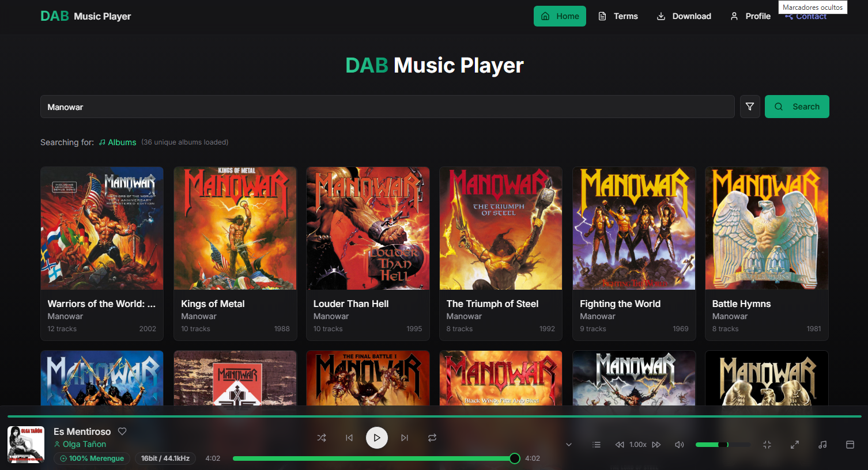Click the round play button
Image resolution: width=868 pixels, height=470 pixels.
[x=377, y=438]
